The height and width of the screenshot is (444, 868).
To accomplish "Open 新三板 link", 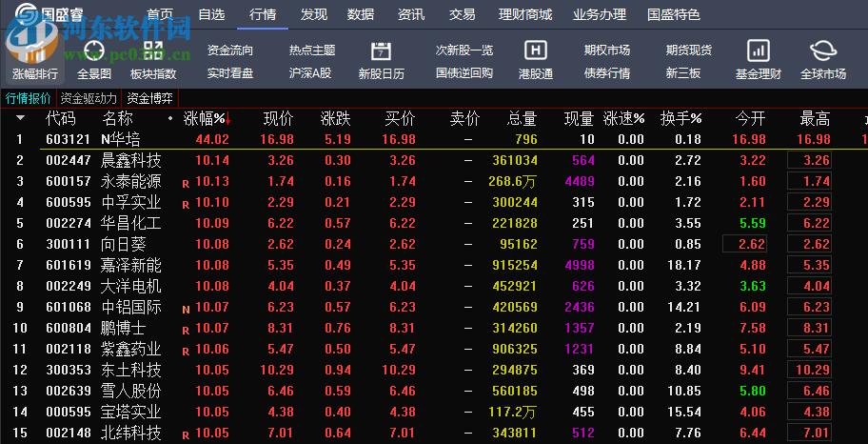I will pos(683,73).
